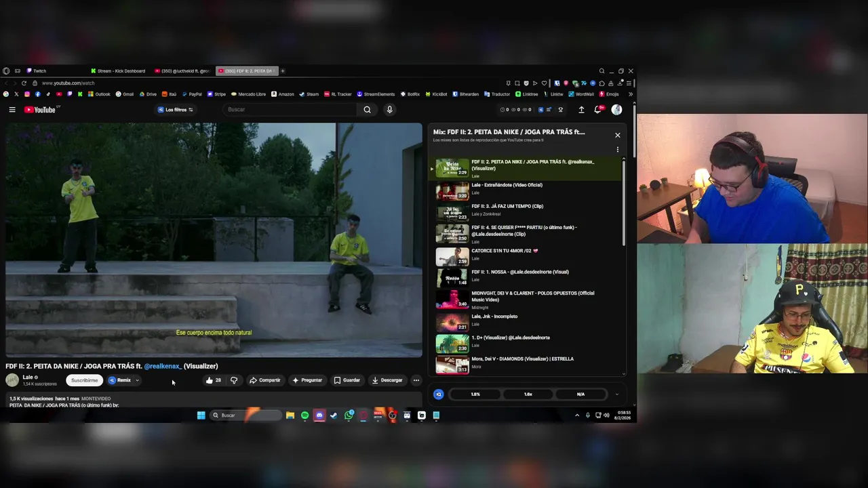The image size is (868, 488).
Task: Open the Mercado Libre bookmark
Action: tap(248, 94)
